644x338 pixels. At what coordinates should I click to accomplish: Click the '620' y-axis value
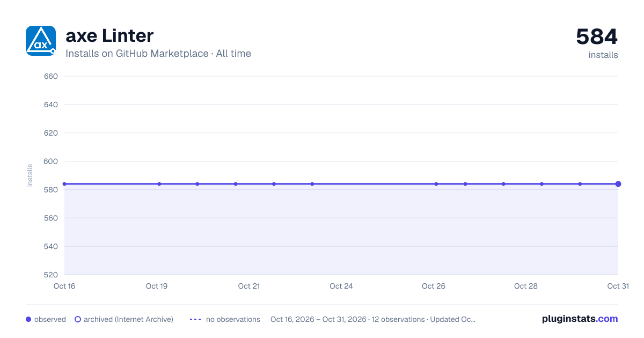point(51,133)
